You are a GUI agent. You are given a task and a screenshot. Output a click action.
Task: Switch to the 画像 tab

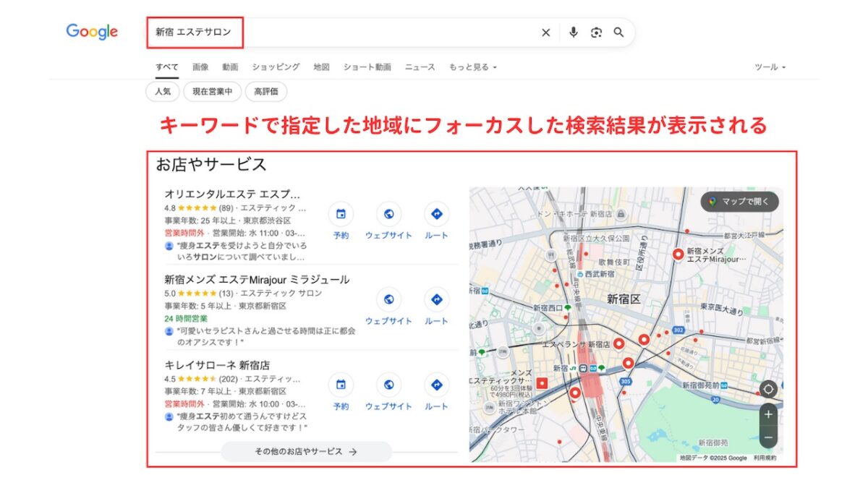point(200,67)
